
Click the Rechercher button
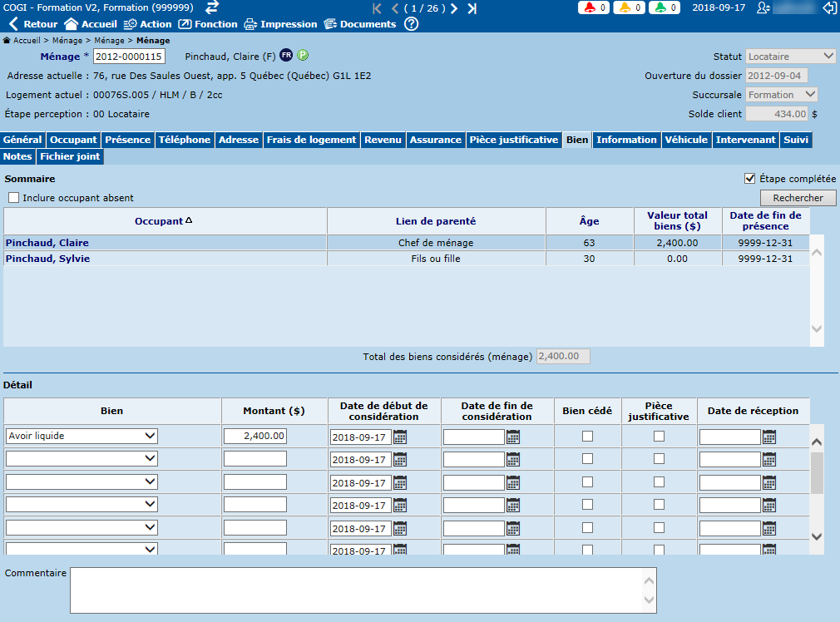(x=798, y=198)
